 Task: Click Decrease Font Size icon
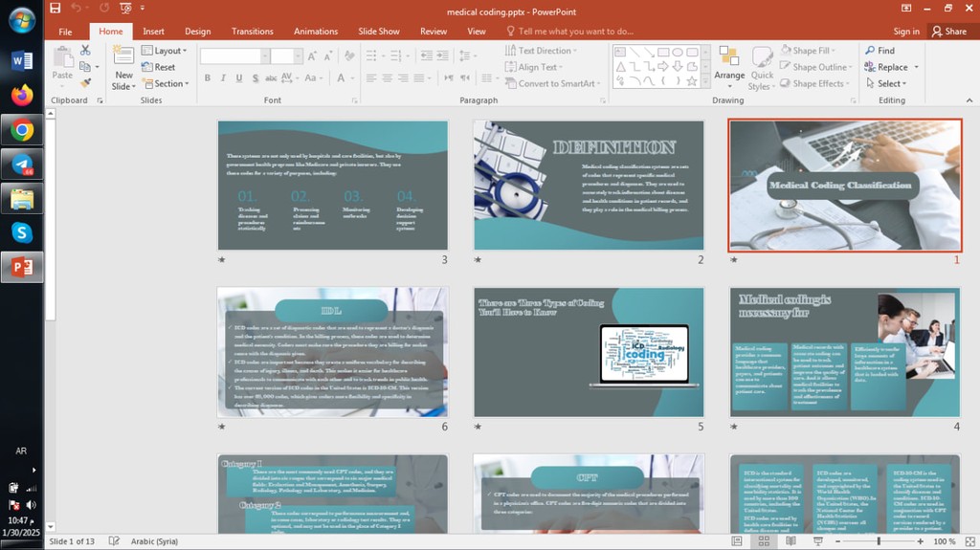pyautogui.click(x=327, y=56)
